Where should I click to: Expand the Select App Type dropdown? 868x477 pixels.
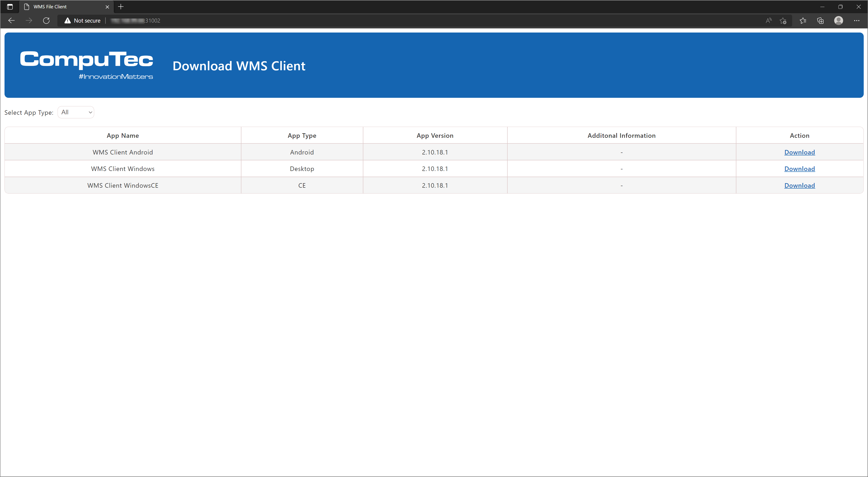click(x=76, y=112)
